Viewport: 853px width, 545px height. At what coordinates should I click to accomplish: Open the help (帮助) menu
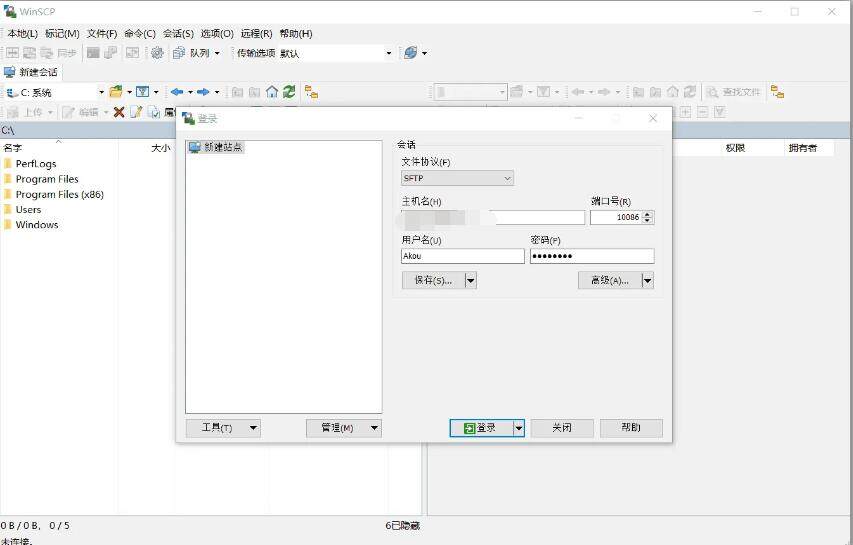[x=296, y=34]
